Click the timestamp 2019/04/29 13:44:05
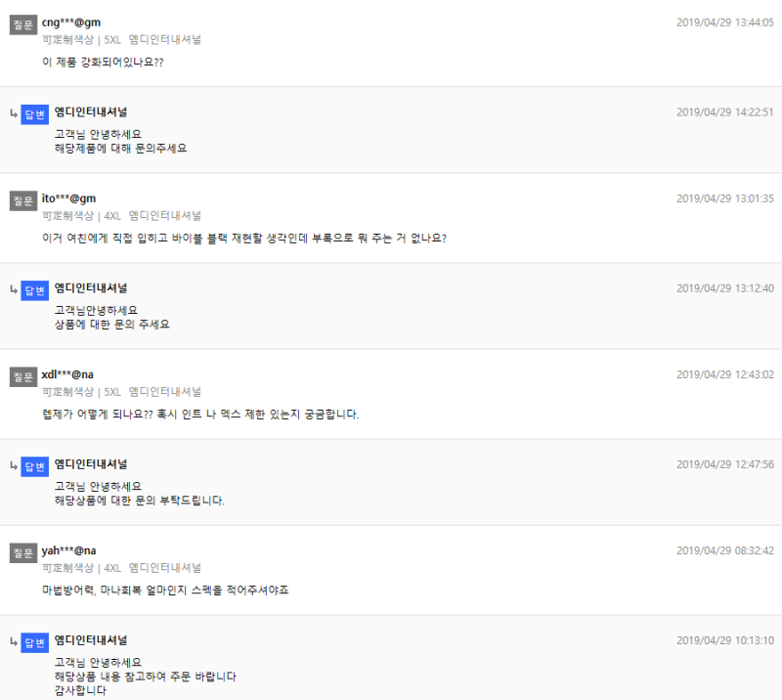This screenshot has height=700, width=782. point(725,22)
